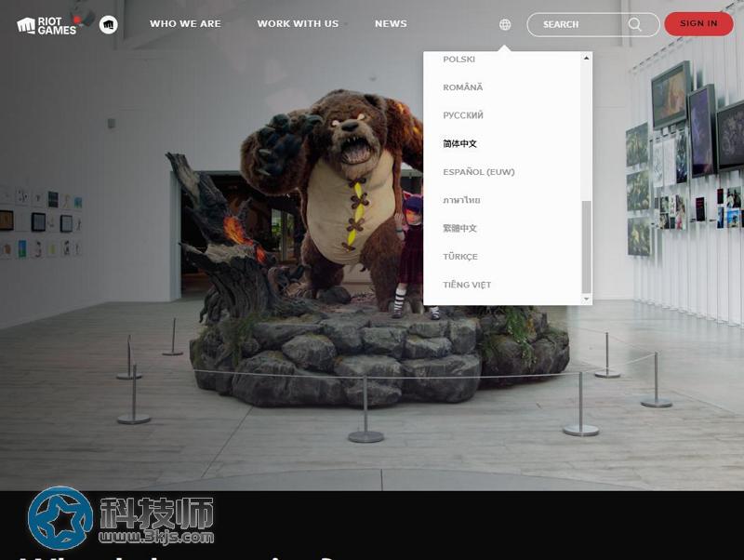744x560 pixels.
Task: Pick Español (EUW) from the list
Action: coord(479,172)
